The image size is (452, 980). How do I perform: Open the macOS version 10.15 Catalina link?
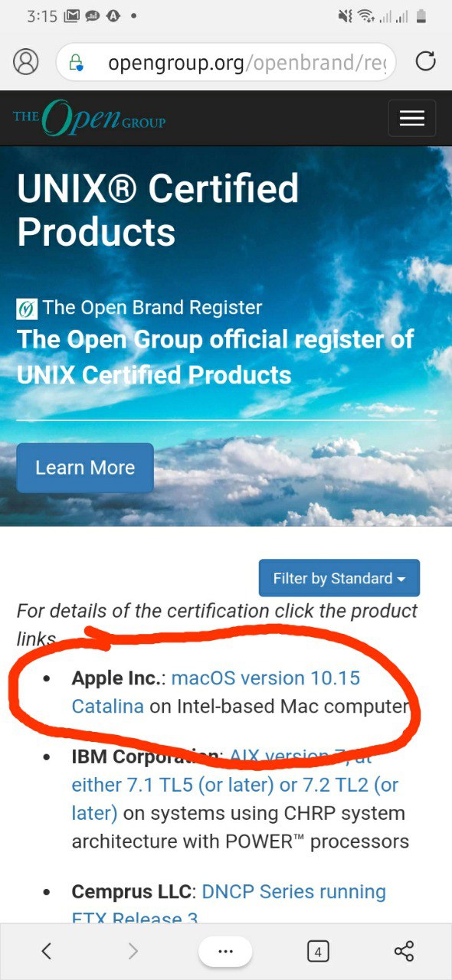[216, 692]
